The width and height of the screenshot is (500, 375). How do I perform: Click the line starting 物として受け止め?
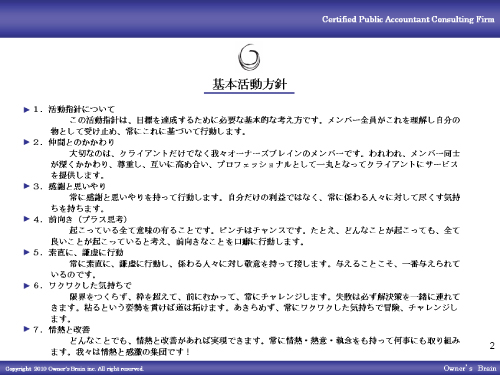[x=148, y=131]
